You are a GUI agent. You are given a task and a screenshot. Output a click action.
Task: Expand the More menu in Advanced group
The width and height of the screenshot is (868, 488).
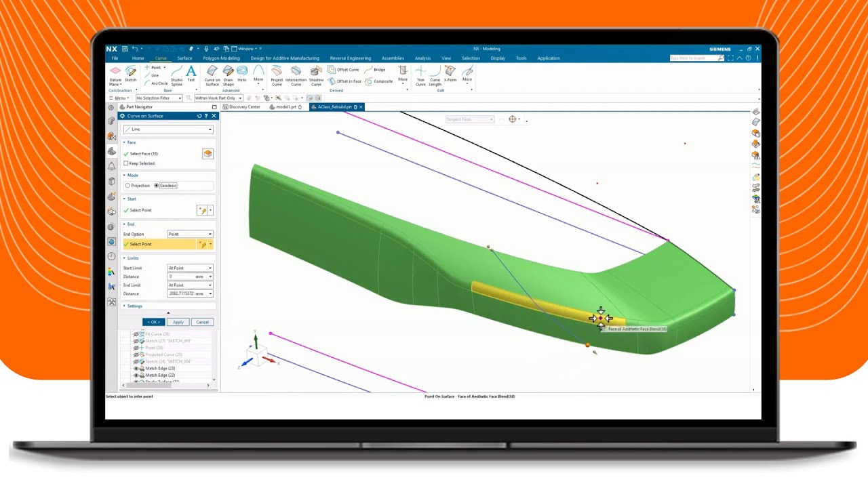[258, 75]
